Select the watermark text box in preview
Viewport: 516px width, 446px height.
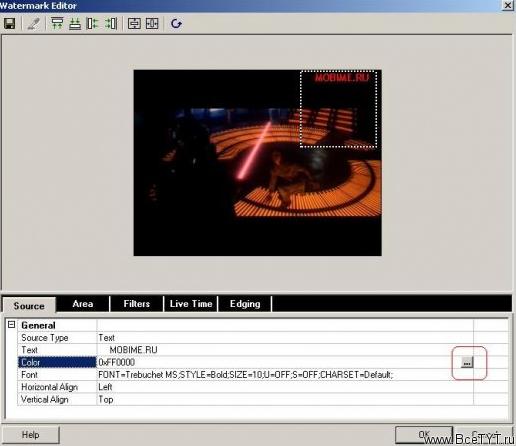point(339,109)
